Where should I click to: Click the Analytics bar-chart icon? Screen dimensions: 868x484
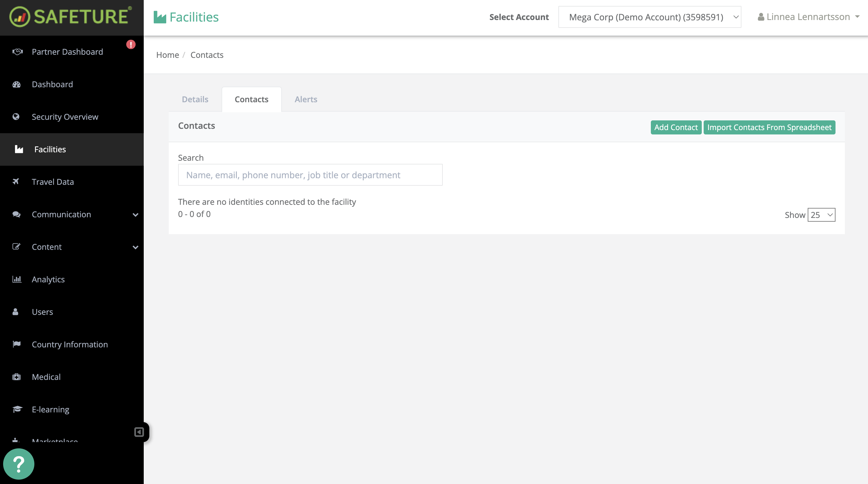tap(17, 279)
